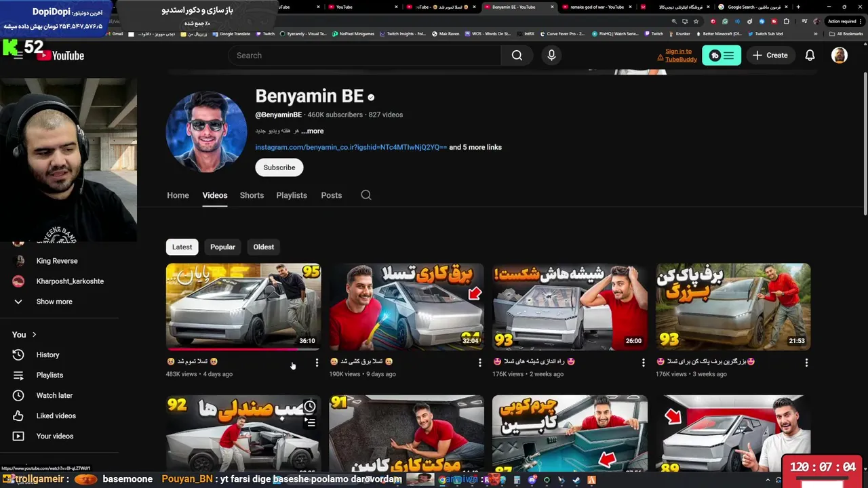This screenshot has height=488, width=868.
Task: Open Playlists in the sidebar
Action: [49, 375]
